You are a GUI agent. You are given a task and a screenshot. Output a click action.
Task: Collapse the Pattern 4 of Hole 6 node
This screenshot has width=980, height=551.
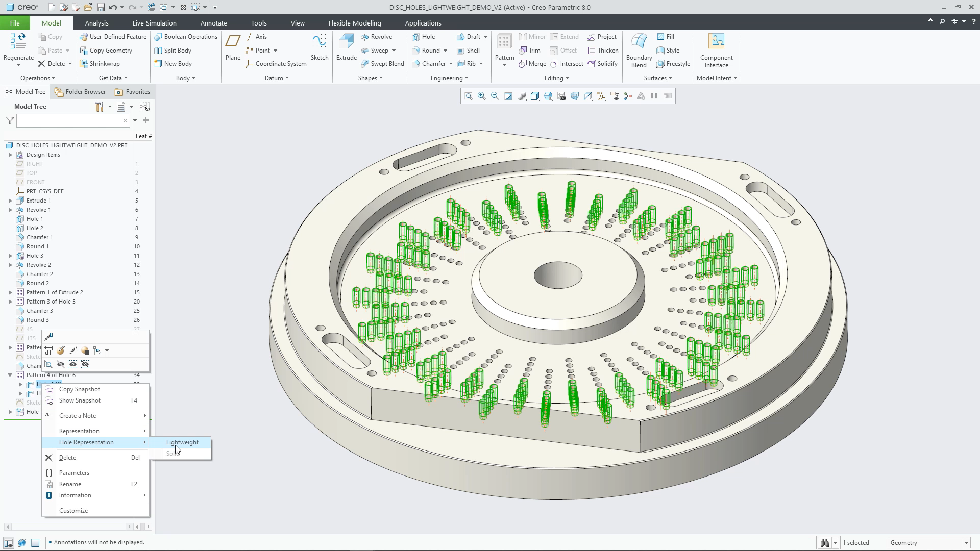pos(10,375)
